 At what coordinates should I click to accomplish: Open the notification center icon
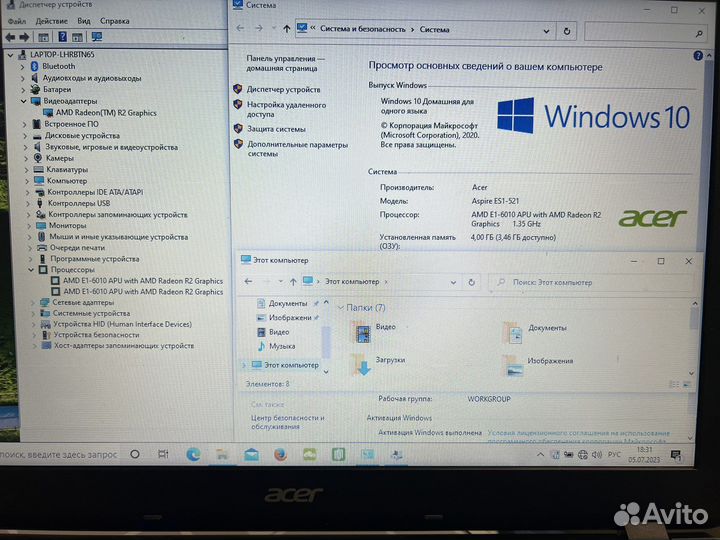pyautogui.click(x=675, y=455)
